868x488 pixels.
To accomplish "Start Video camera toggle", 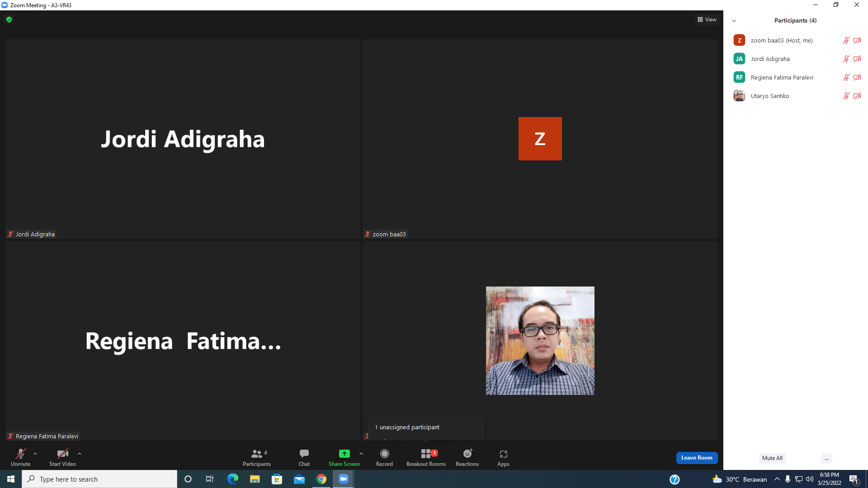I will (62, 457).
